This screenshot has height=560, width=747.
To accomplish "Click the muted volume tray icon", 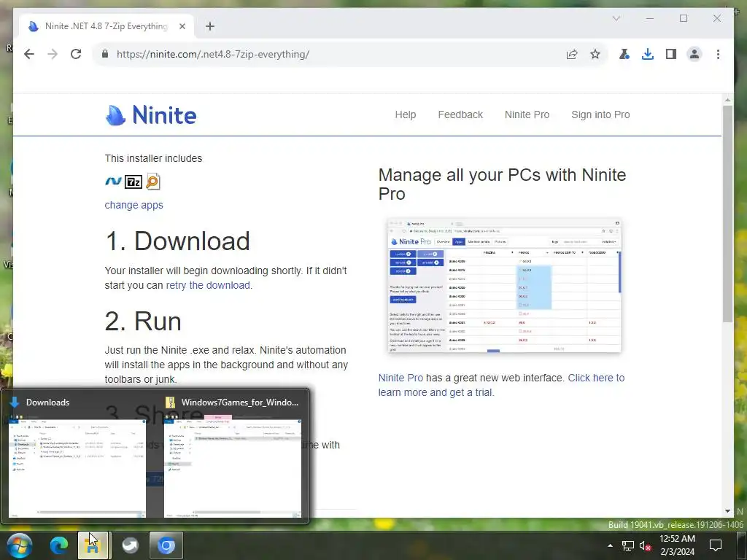I will (x=645, y=545).
